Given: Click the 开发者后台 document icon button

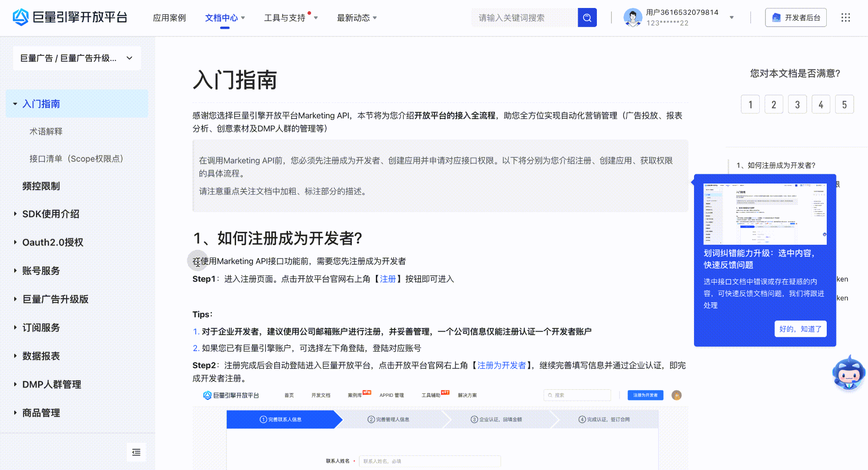Looking at the screenshot, I should (776, 17).
